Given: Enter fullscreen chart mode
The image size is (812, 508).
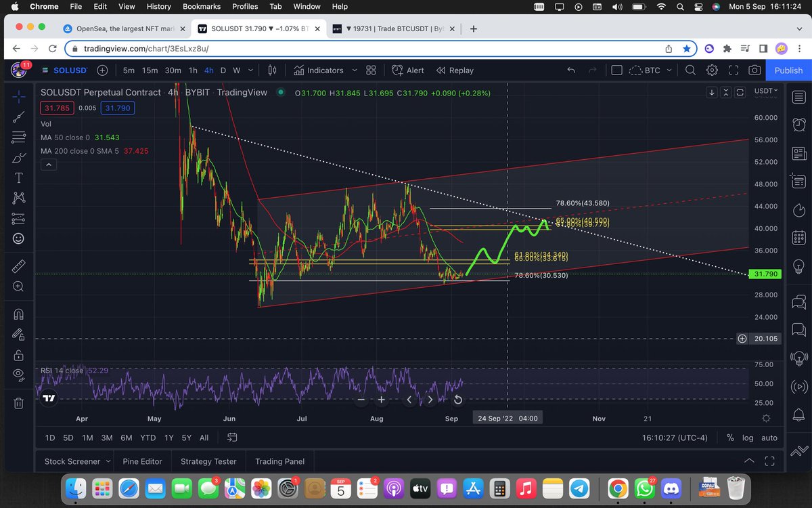Looking at the screenshot, I should (x=733, y=70).
